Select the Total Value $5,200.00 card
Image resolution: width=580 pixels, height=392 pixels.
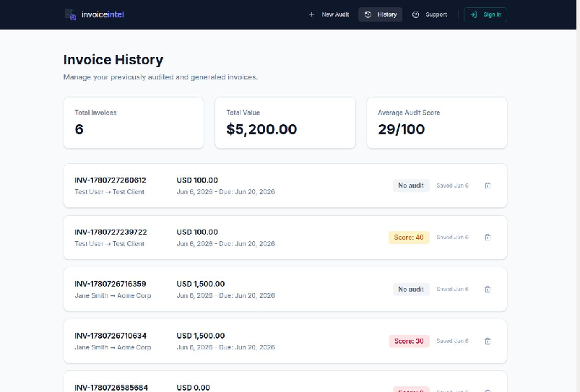(285, 123)
